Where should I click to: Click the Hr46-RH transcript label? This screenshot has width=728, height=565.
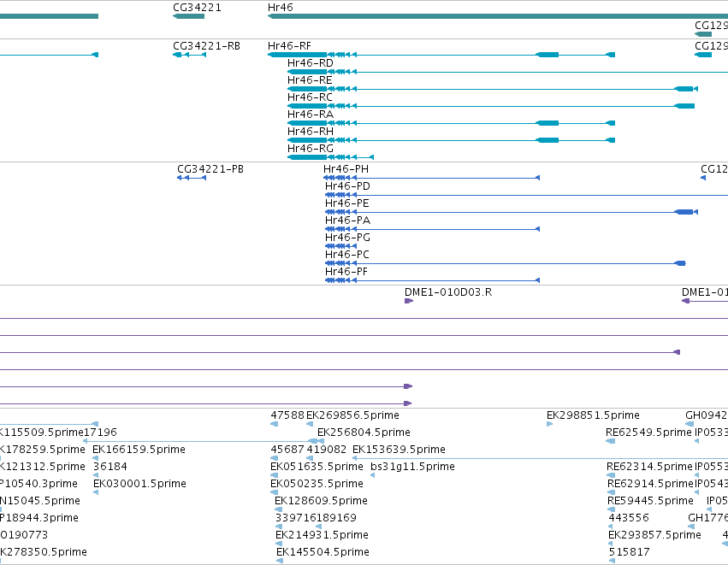pos(311,132)
